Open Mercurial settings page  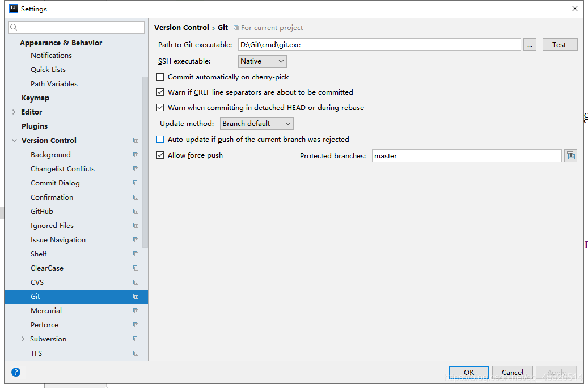(46, 311)
